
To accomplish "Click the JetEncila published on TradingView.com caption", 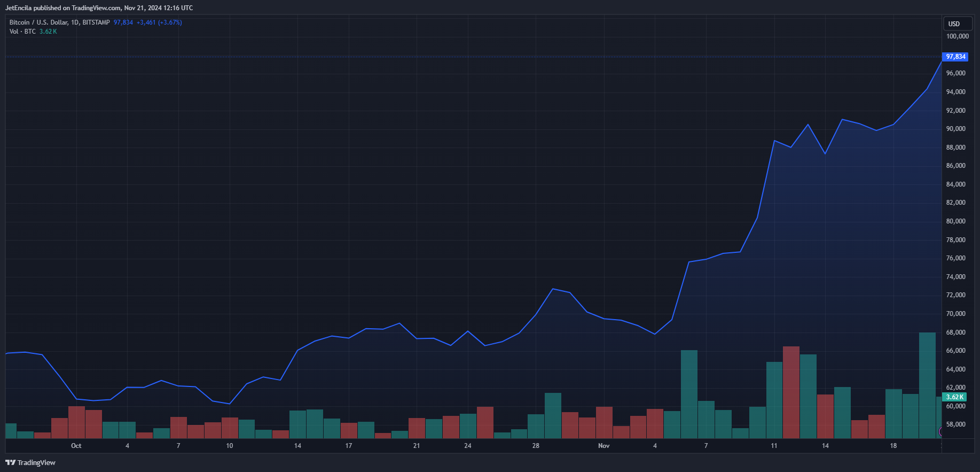I will [99, 8].
